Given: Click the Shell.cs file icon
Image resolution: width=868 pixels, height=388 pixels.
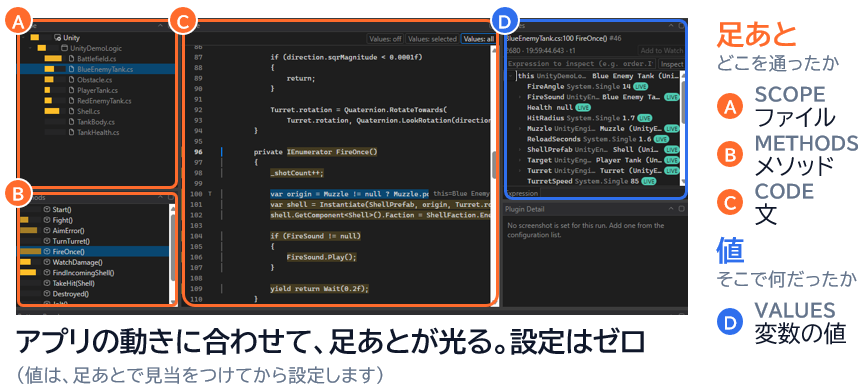Looking at the screenshot, I should pyautogui.click(x=71, y=111).
